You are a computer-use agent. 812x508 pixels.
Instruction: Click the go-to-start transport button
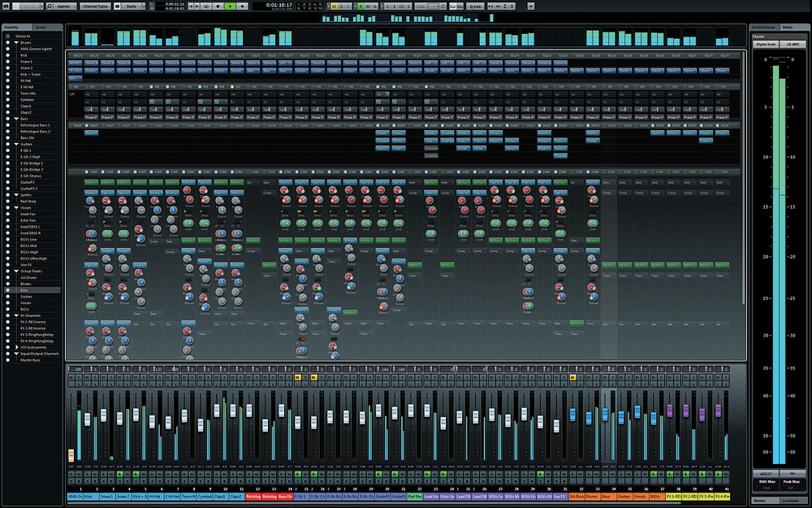191,7
